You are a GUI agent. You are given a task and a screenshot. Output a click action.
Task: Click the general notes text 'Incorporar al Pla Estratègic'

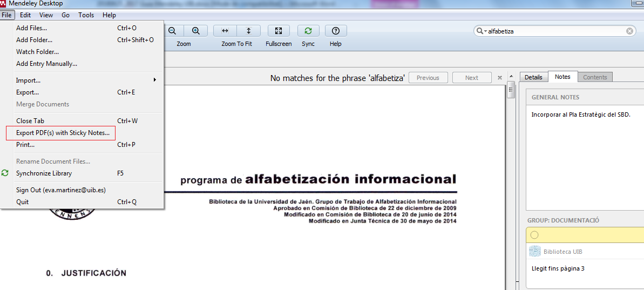click(x=581, y=114)
